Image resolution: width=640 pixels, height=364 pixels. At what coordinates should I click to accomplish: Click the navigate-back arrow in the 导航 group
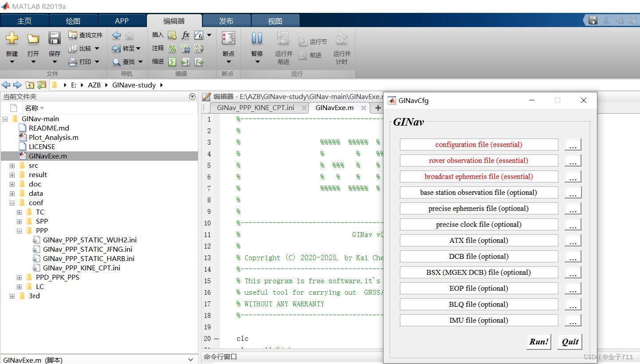coord(116,35)
